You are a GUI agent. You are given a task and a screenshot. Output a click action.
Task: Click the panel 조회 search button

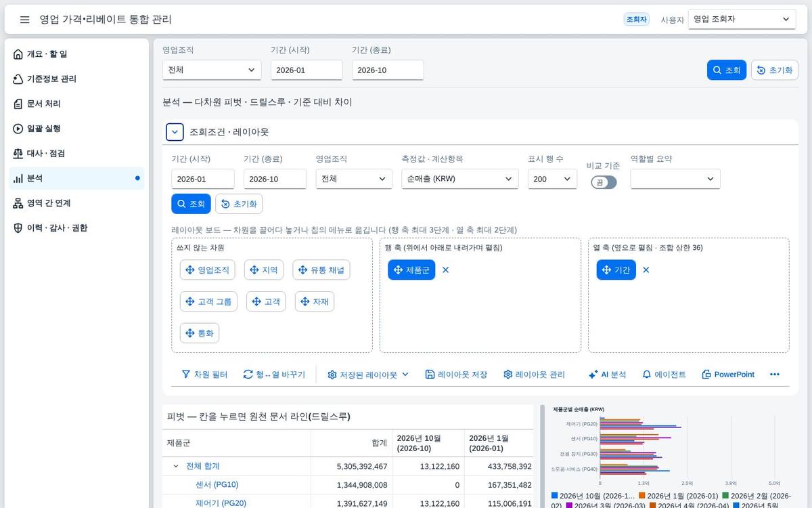[191, 204]
